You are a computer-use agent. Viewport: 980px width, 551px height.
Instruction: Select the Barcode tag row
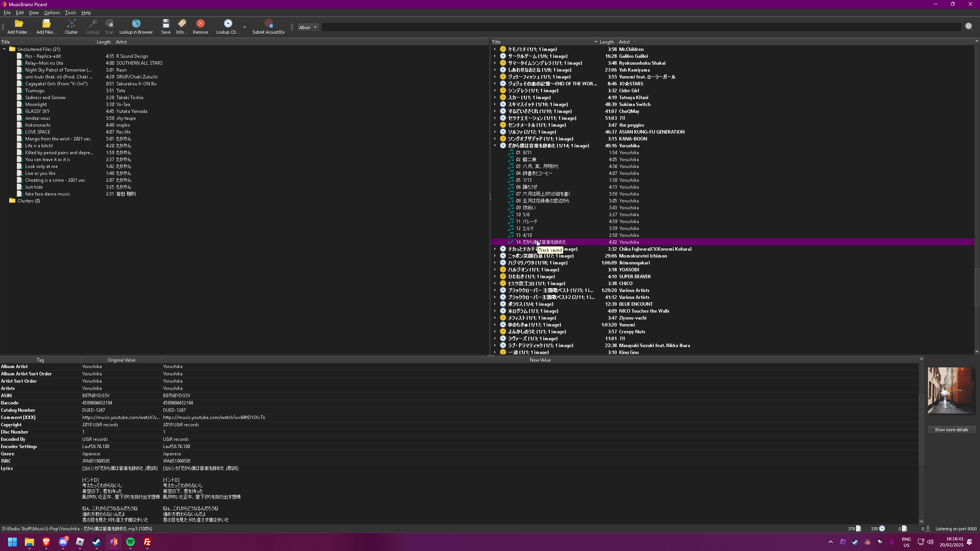459,403
